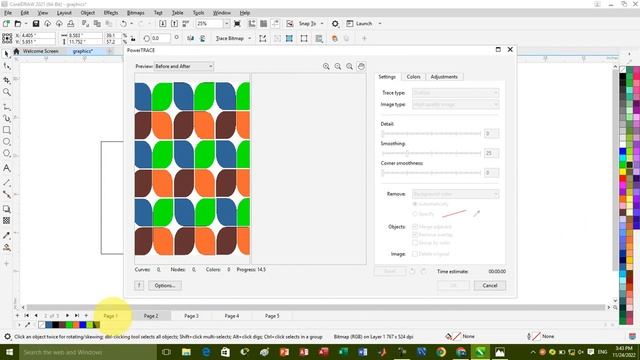640x360 pixels.
Task: Click the New document icon
Action: pyautogui.click(x=7, y=24)
